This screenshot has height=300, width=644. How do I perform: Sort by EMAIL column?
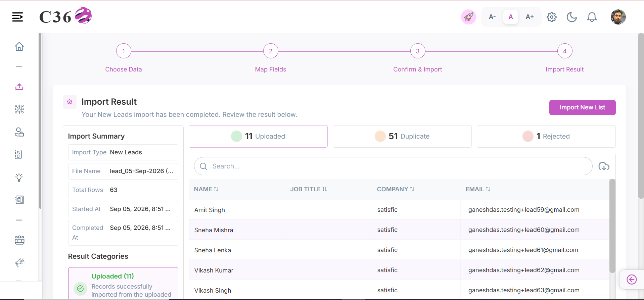pos(478,189)
